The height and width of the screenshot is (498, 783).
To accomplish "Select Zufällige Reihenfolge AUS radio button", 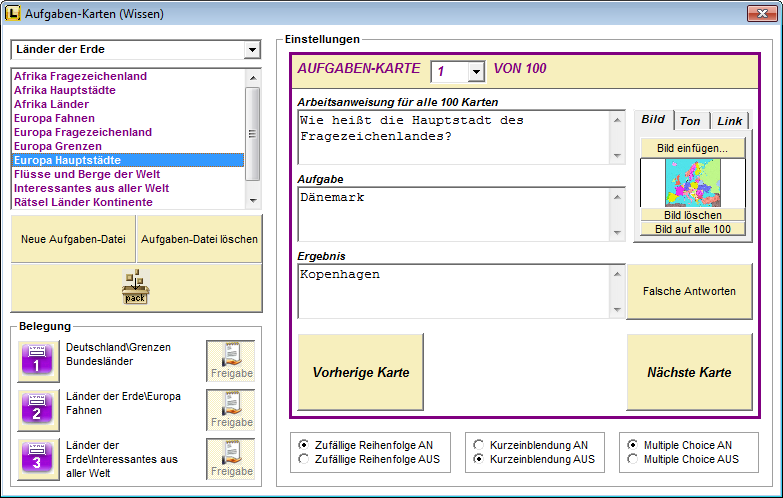I will (303, 459).
